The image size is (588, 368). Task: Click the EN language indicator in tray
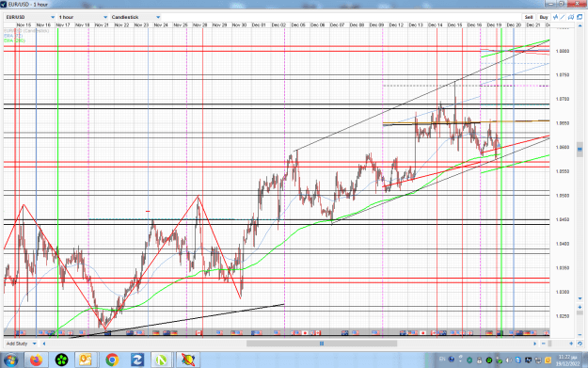[442, 360]
